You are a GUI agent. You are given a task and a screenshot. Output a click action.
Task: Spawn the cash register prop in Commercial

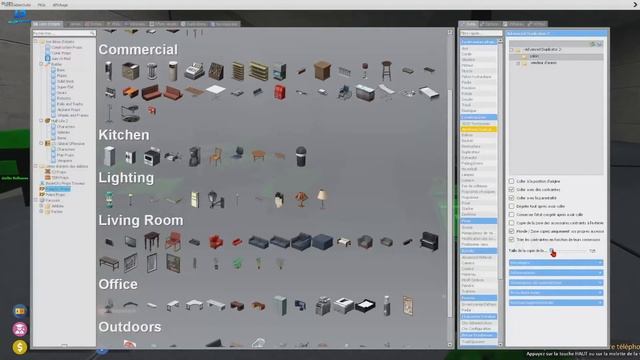point(194,71)
